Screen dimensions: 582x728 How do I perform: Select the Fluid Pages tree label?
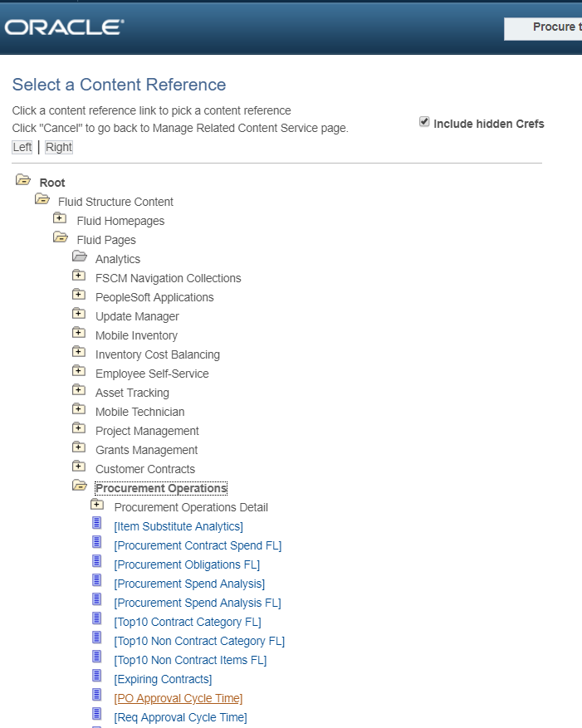(x=106, y=240)
